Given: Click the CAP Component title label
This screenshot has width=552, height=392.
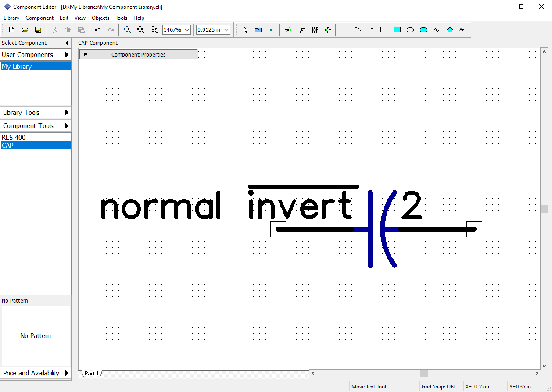Looking at the screenshot, I should (98, 43).
